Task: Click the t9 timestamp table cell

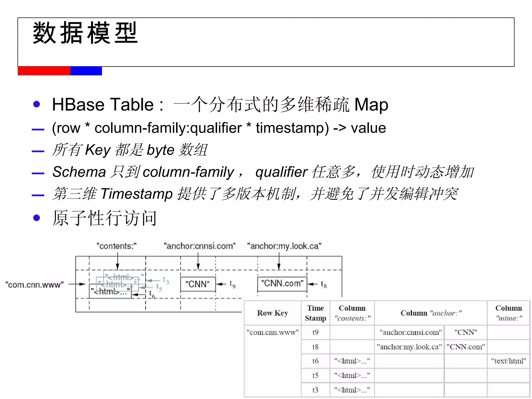Action: [x=315, y=332]
